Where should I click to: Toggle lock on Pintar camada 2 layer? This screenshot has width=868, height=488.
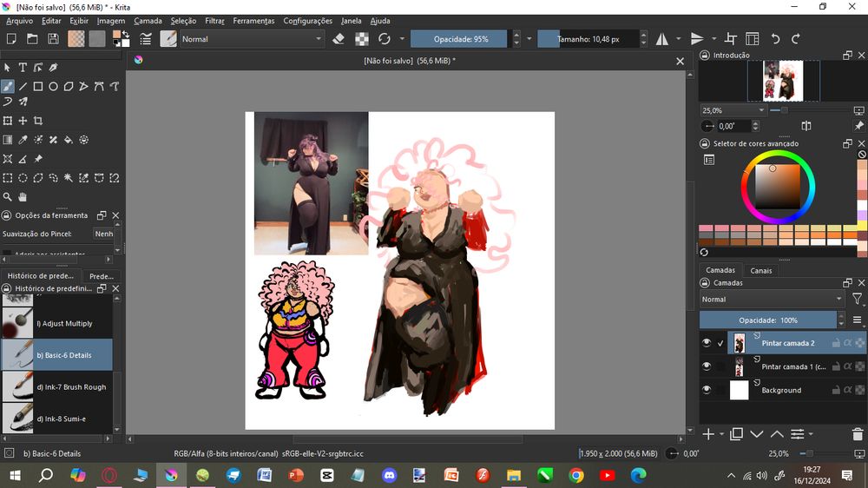coord(837,343)
